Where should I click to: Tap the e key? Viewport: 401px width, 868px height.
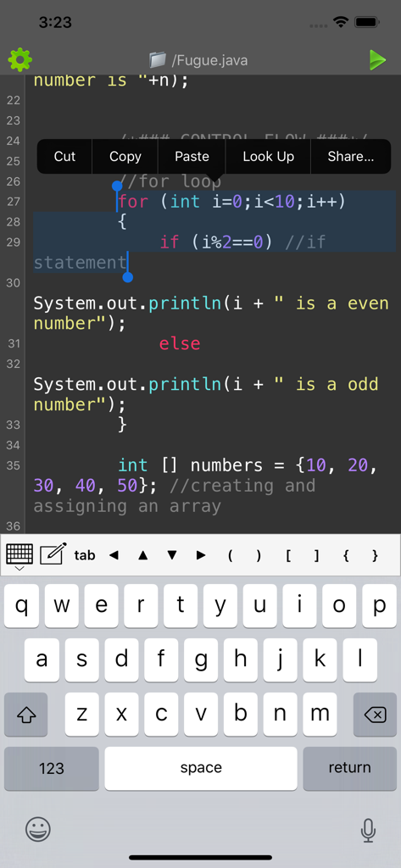pyautogui.click(x=102, y=605)
